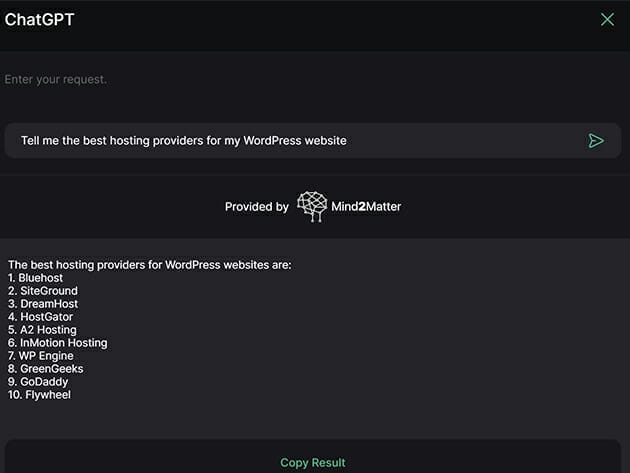Select the Bluehost result line
Screen dimensions: 630x473
(37, 278)
